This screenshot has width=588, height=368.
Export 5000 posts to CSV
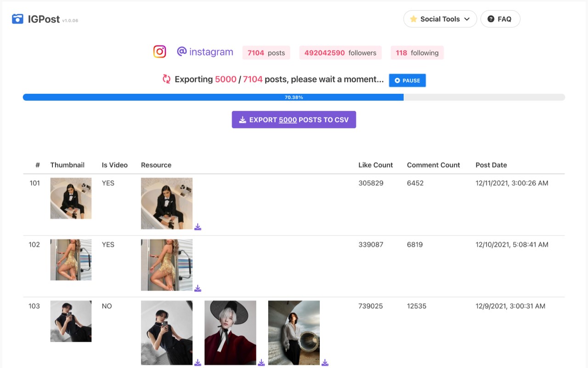294,120
